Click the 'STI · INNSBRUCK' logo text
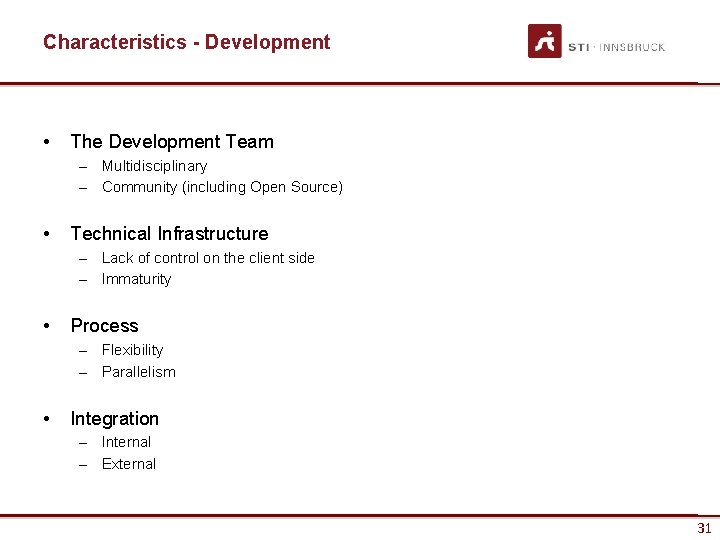Image resolution: width=720 pixels, height=540 pixels. pos(616,47)
